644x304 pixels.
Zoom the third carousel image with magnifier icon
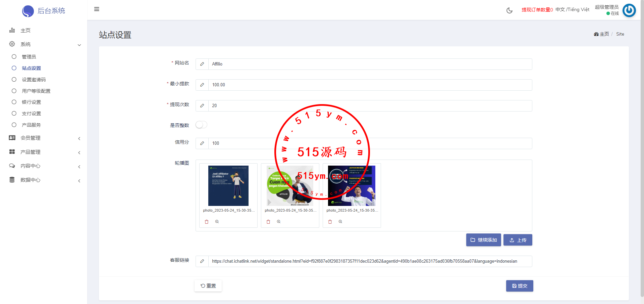[x=340, y=222]
